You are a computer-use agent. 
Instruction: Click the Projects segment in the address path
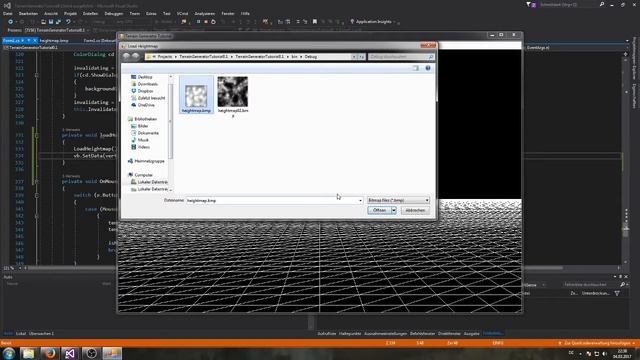tap(165, 57)
